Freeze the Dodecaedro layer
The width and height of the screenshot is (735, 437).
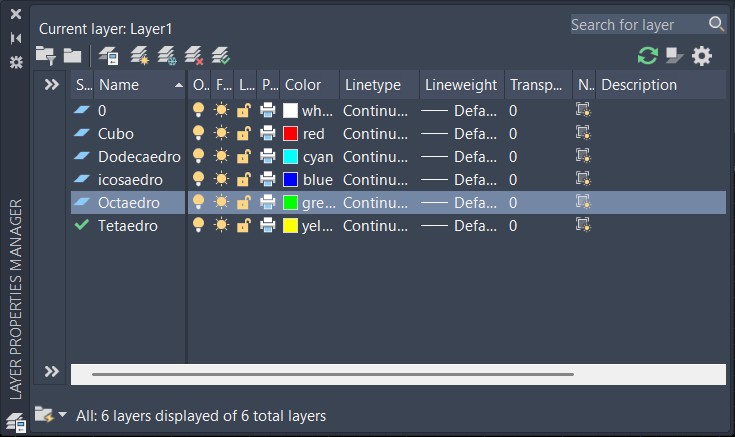tap(221, 156)
